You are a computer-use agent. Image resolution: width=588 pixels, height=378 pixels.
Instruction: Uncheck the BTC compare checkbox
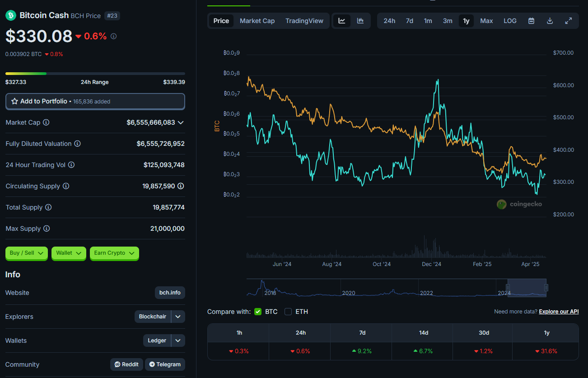click(x=258, y=312)
